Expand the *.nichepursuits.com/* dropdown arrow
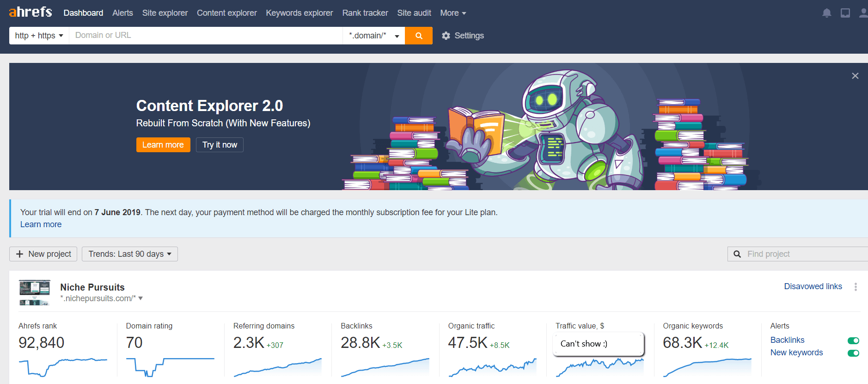The width and height of the screenshot is (868, 384). pyautogui.click(x=141, y=298)
